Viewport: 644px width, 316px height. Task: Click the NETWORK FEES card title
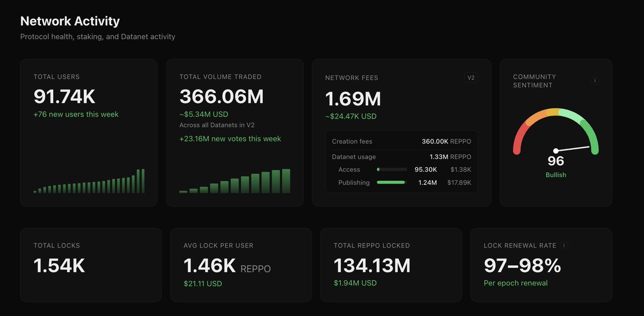pyautogui.click(x=352, y=78)
